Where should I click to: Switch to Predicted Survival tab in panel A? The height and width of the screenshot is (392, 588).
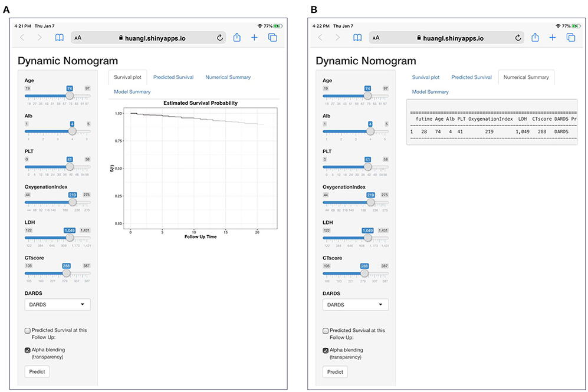tap(173, 77)
